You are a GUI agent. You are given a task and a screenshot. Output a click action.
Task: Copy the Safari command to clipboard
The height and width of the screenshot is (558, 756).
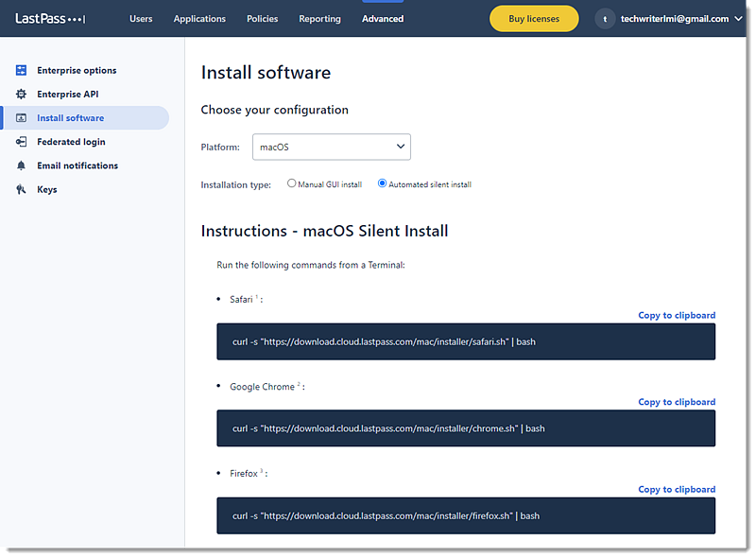(x=676, y=315)
